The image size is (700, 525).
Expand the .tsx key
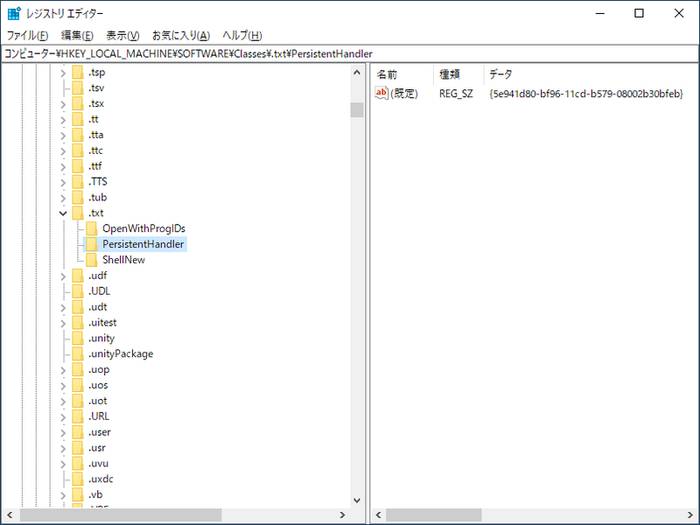[63, 104]
